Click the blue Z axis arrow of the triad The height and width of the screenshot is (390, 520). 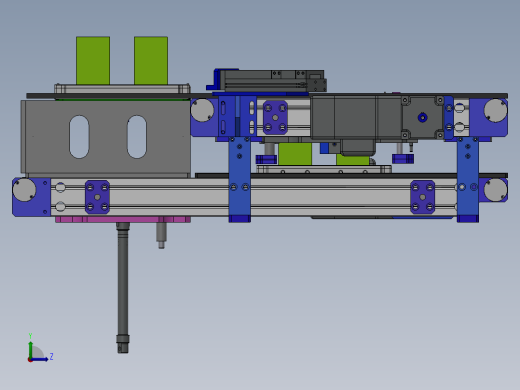pyautogui.click(x=40, y=359)
